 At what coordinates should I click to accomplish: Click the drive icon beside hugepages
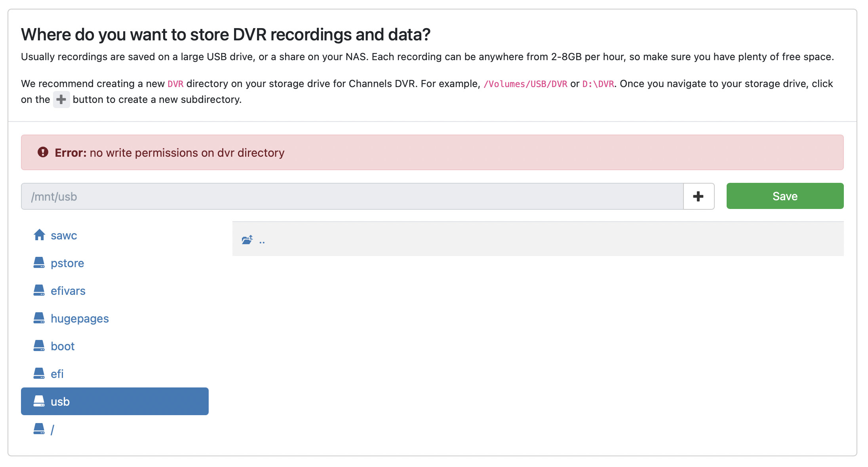point(39,318)
